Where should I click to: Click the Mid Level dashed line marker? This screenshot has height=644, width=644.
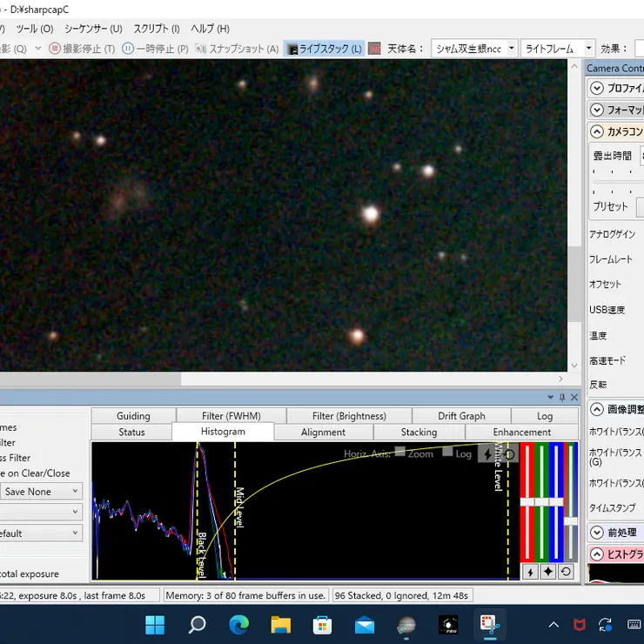point(235,511)
